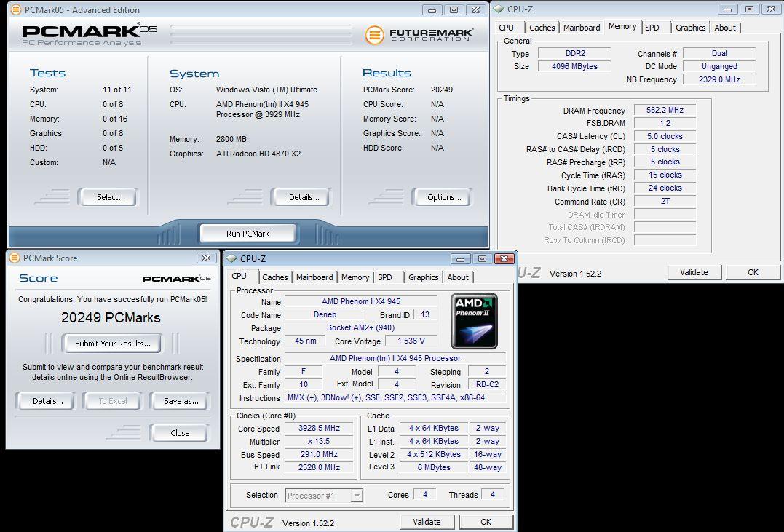
Task: Switch to the Caches tab in front CPU-Z
Action: tap(275, 277)
